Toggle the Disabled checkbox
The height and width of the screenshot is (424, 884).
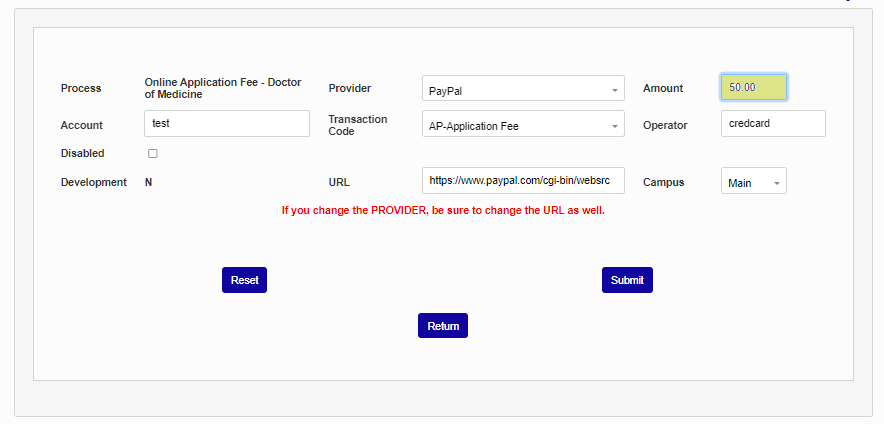(x=153, y=154)
